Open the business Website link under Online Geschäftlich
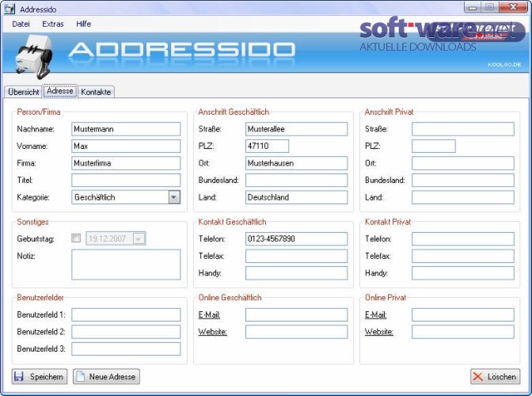Image resolution: width=532 pixels, height=396 pixels. [x=212, y=332]
